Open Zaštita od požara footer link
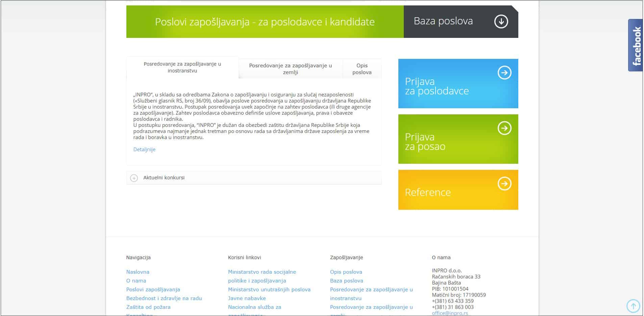Viewport: 644px width, 316px height. tap(148, 307)
